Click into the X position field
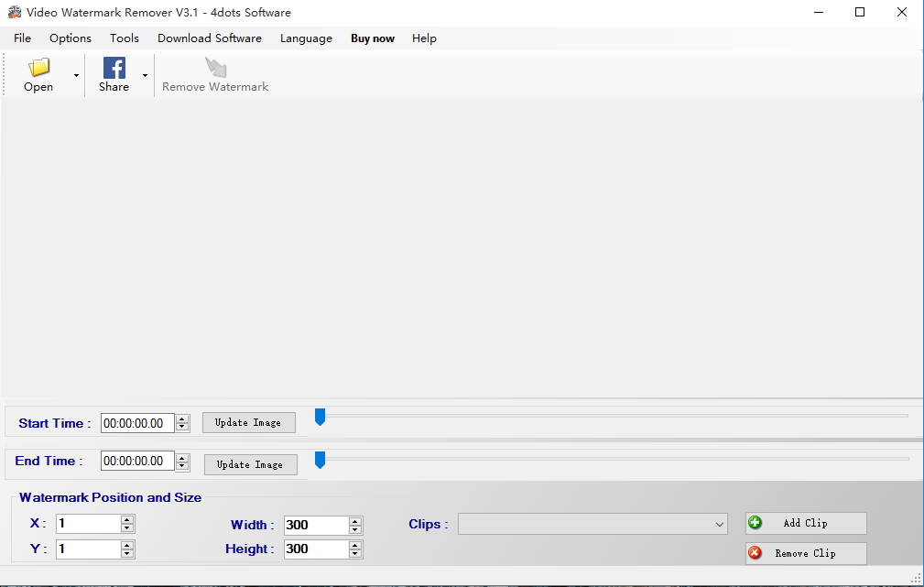The height and width of the screenshot is (587, 924). (89, 523)
